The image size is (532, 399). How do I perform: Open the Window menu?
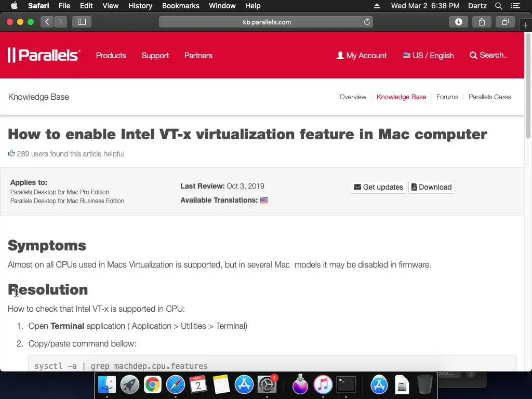point(222,6)
